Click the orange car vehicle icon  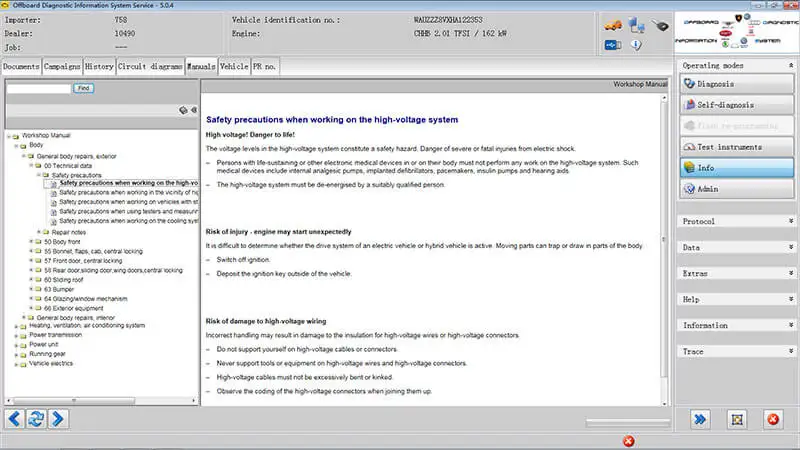click(x=613, y=25)
